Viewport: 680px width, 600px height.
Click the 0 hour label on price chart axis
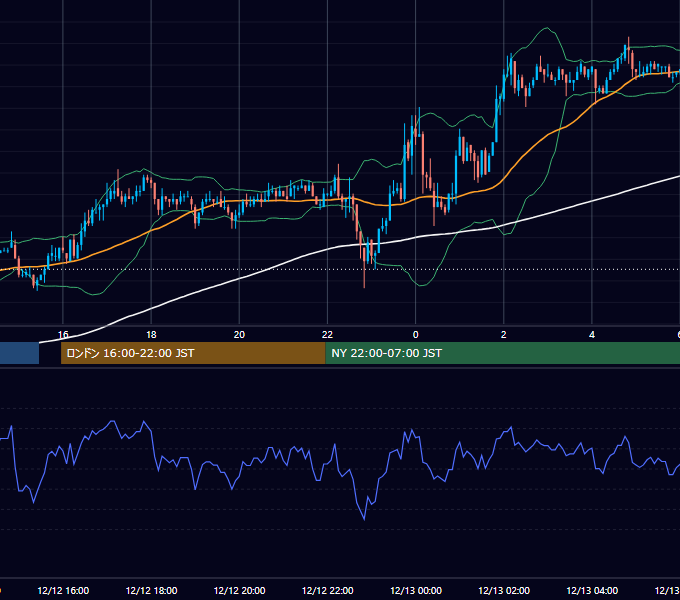(x=415, y=335)
